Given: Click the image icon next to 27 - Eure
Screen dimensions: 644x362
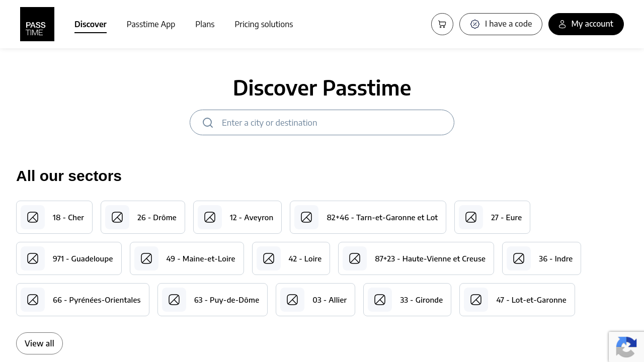Looking at the screenshot, I should click(471, 217).
